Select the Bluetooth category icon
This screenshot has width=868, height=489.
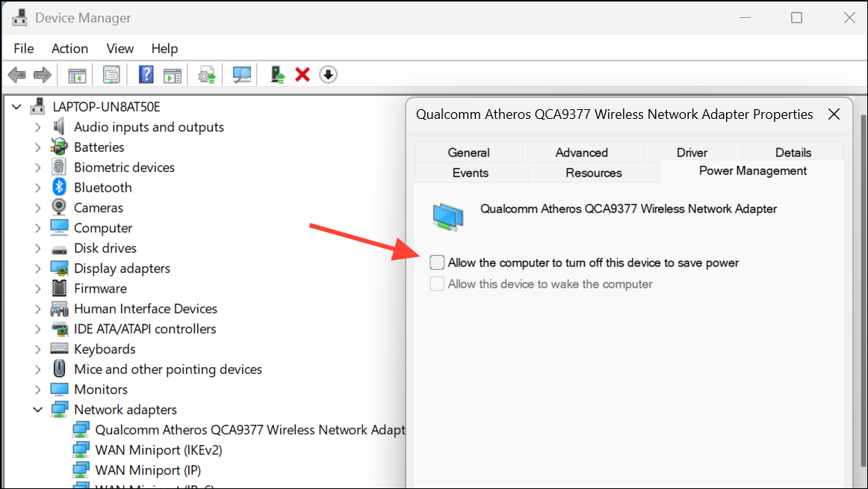tap(59, 187)
